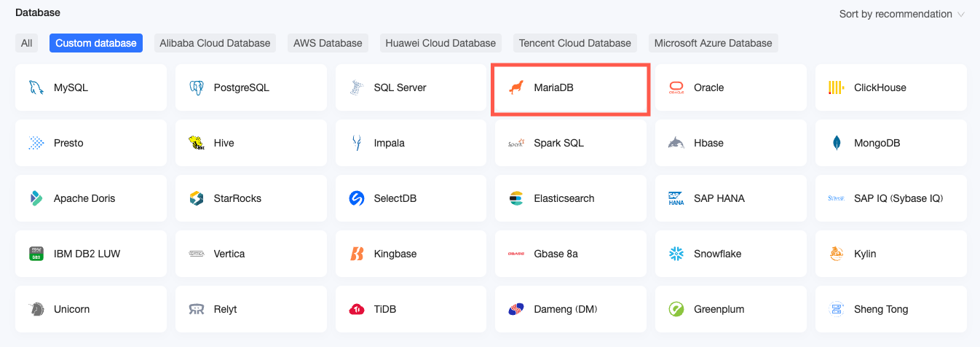The height and width of the screenshot is (347, 980).
Task: Click the Apache Doris logo icon
Action: pyautogui.click(x=36, y=198)
